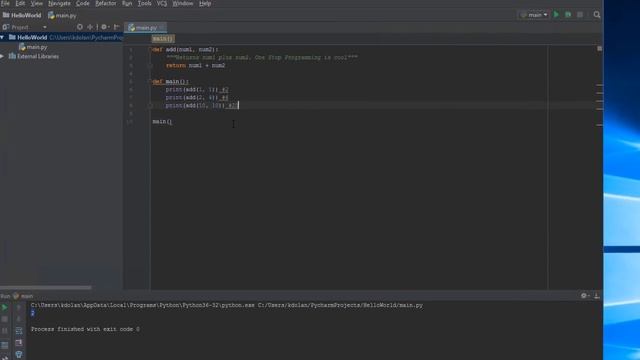Rerun main in Run panel

[x=4, y=307]
